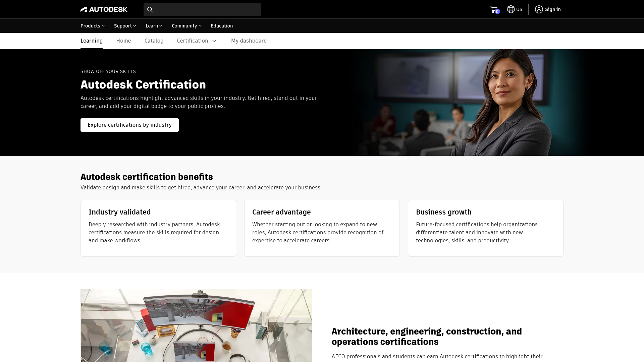The height and width of the screenshot is (362, 644).
Task: Expand the Support menu
Action: (125, 26)
